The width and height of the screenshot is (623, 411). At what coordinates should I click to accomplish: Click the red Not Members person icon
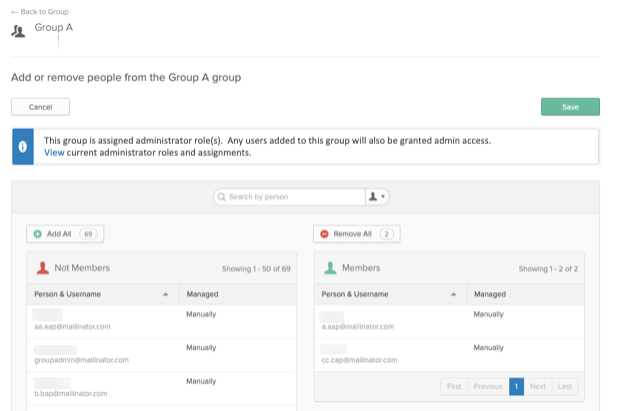coord(43,268)
